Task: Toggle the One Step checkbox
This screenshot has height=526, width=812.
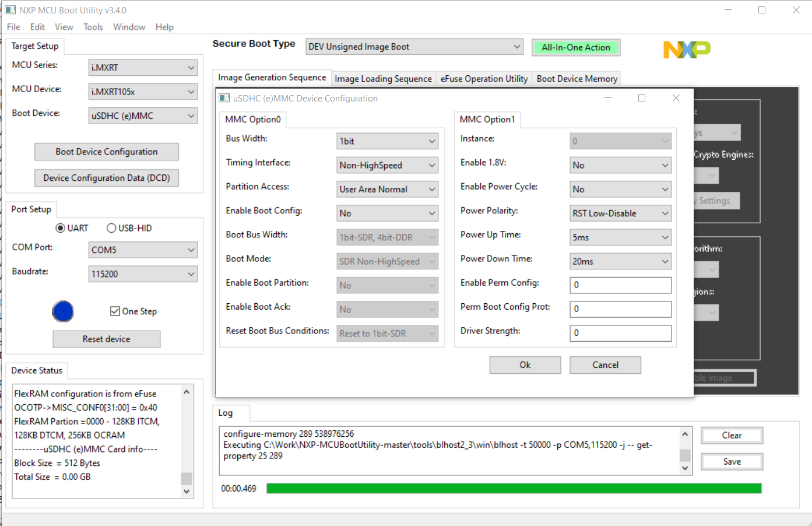Action: pos(133,311)
